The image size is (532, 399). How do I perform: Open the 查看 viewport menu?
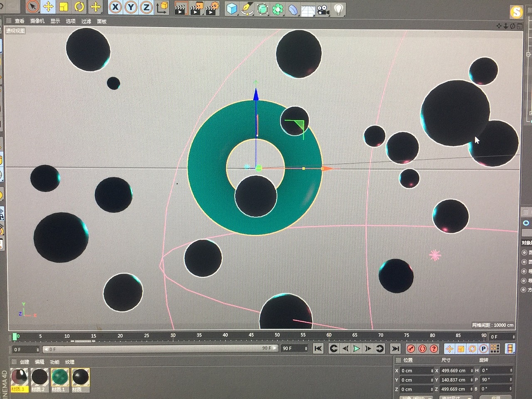pos(20,21)
